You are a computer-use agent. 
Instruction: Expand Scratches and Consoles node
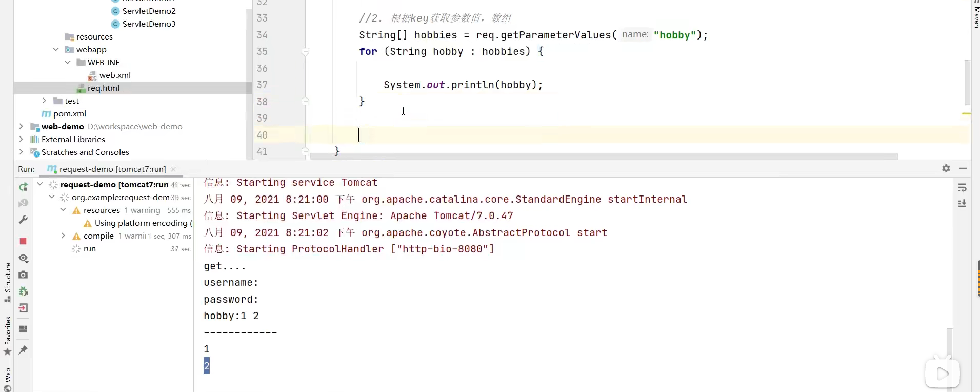(21, 152)
